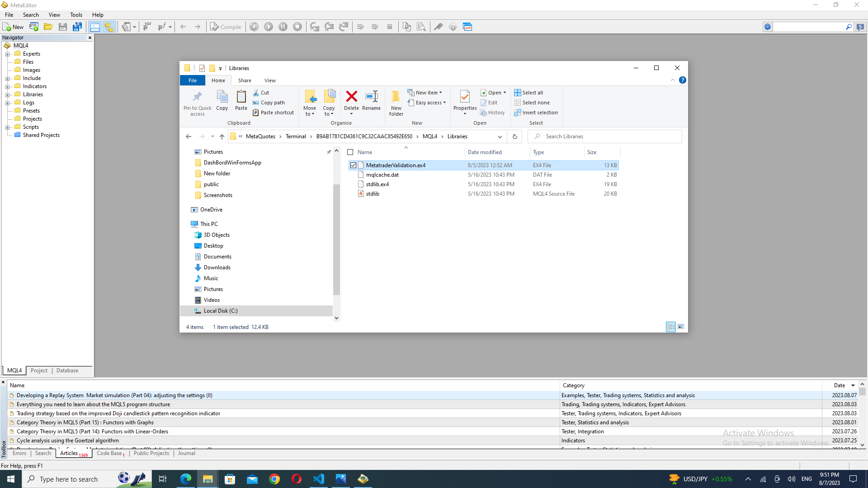Tick the select-all checkbox beside Name header
This screenshot has width=868, height=488.
(350, 152)
